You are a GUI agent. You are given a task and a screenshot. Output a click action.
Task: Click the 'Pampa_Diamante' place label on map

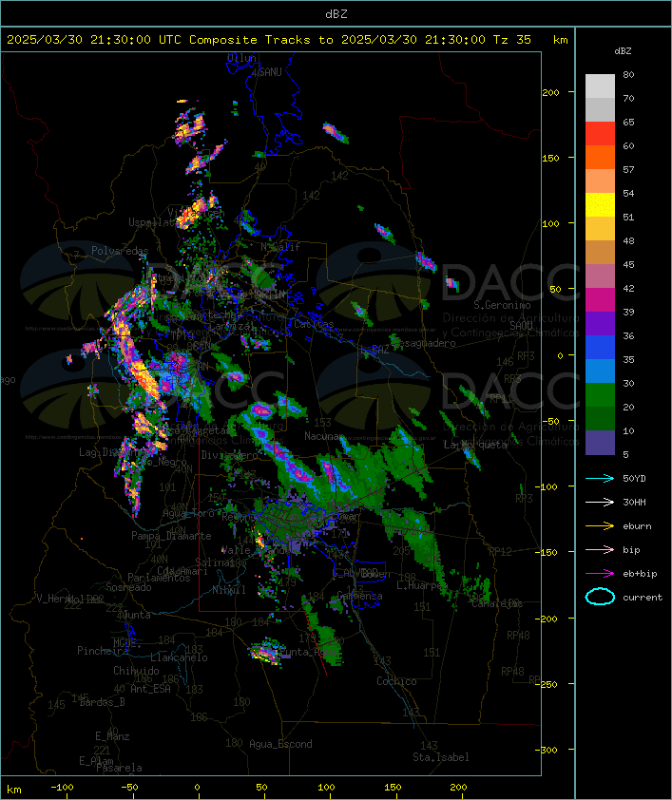coord(171,536)
